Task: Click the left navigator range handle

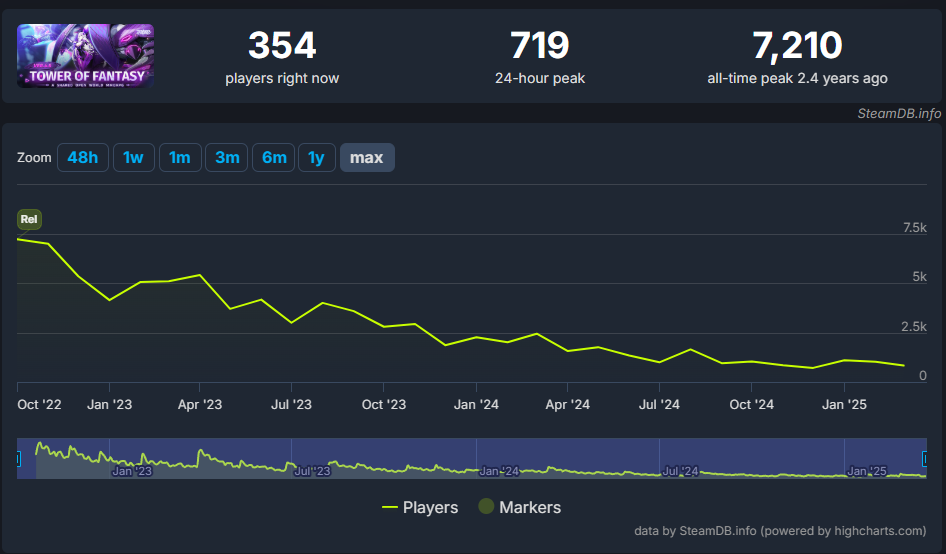Action: (18, 459)
